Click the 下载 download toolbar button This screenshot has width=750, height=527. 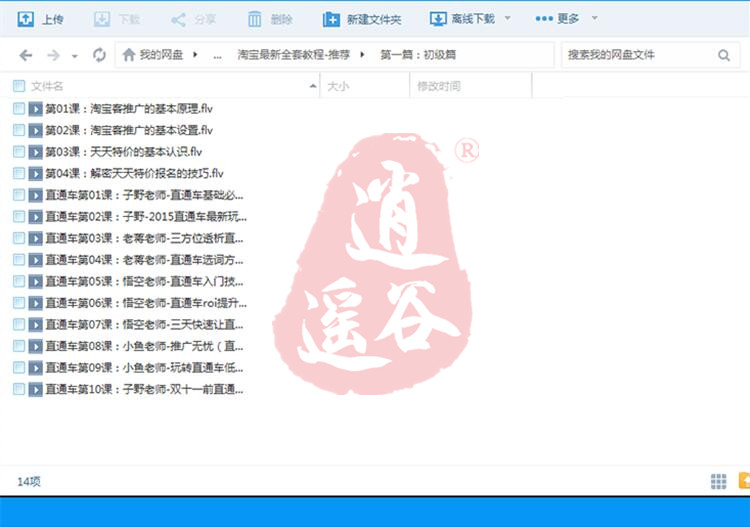(116, 19)
